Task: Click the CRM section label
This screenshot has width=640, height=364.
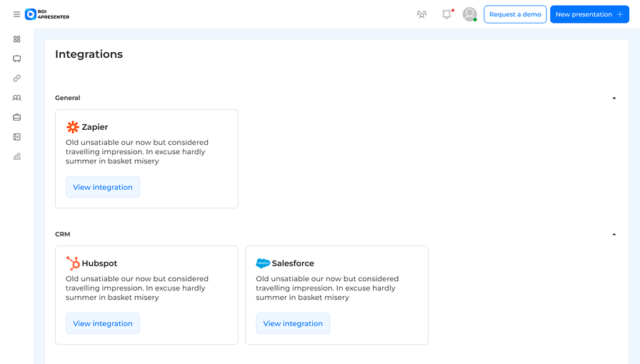Action: coord(62,234)
